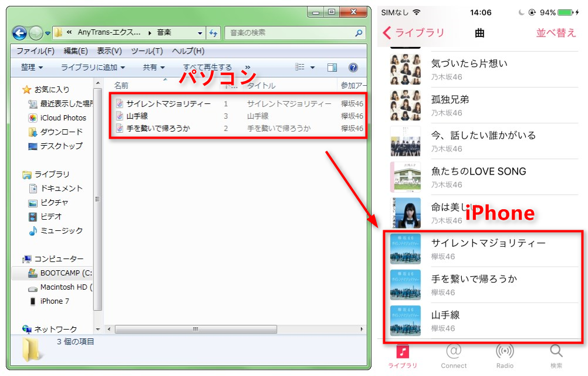Toggle the preview pane icon

332,68
